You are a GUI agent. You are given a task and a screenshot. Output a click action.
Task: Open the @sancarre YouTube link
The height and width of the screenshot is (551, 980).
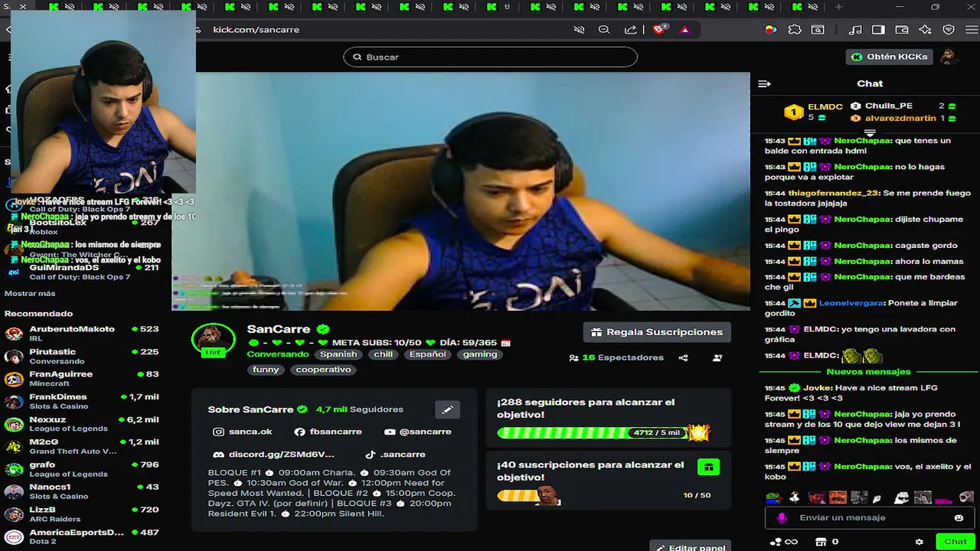(x=418, y=432)
